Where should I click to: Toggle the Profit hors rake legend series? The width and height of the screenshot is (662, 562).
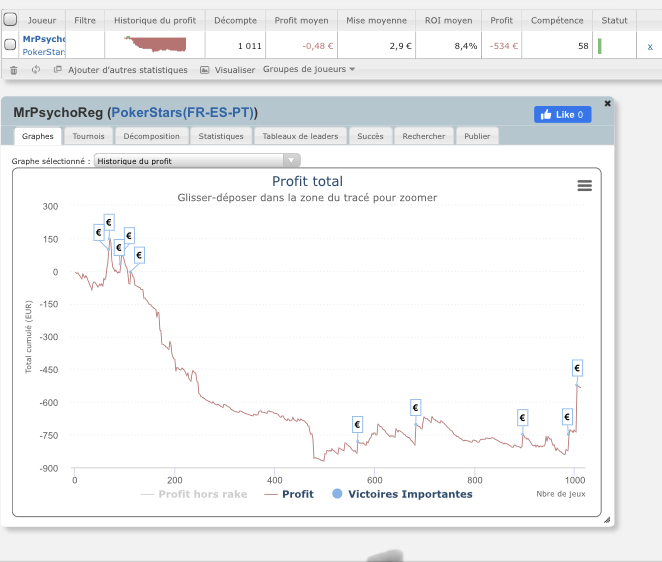(x=194, y=494)
